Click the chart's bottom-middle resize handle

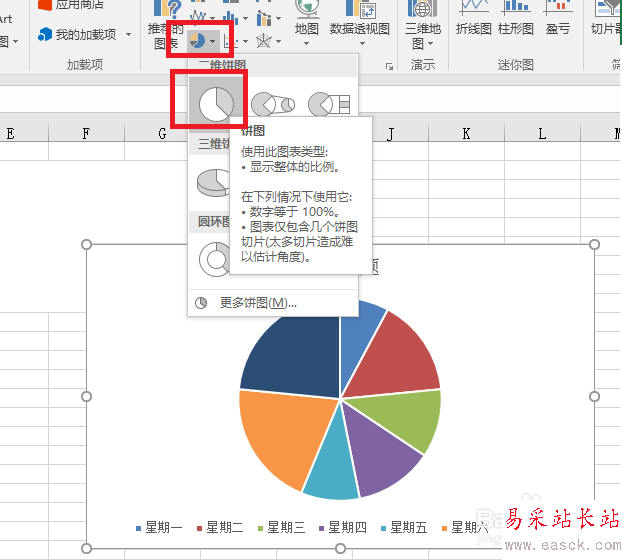[340, 548]
